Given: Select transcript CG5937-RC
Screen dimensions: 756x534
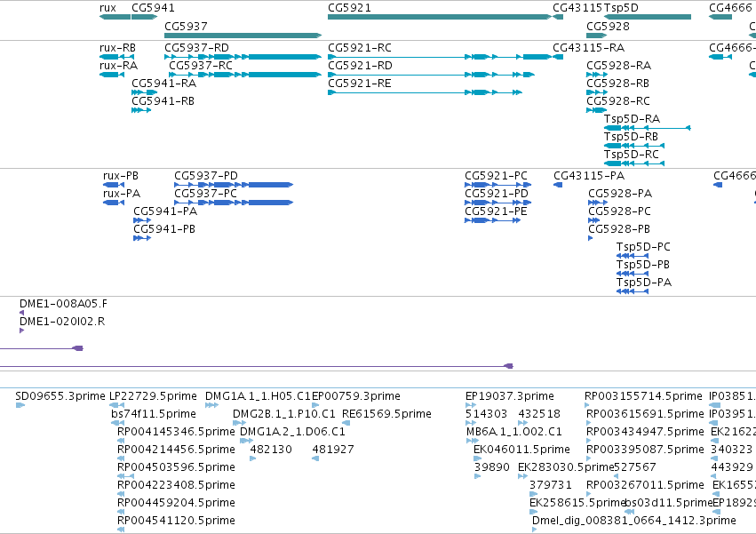Looking at the screenshot, I should click(245, 75).
